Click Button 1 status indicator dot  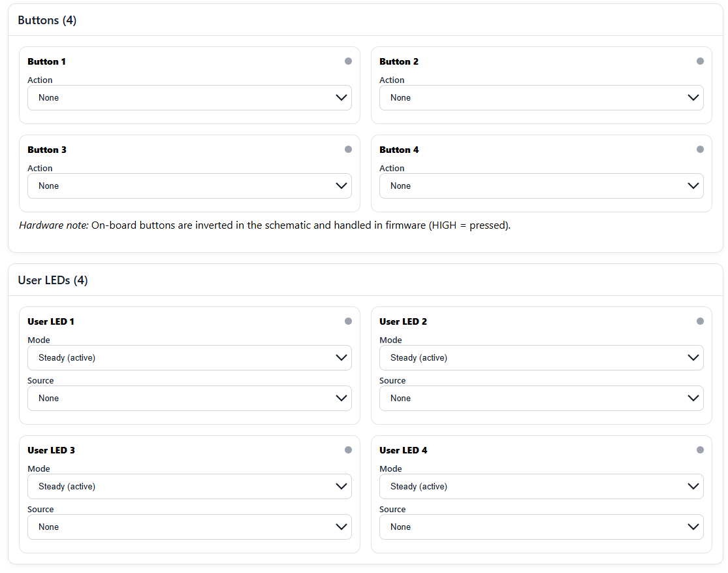(x=348, y=61)
